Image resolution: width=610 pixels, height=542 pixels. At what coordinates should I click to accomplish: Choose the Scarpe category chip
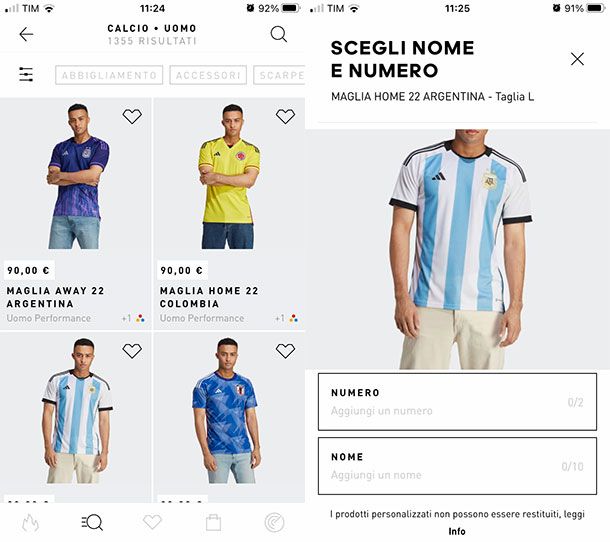[279, 75]
